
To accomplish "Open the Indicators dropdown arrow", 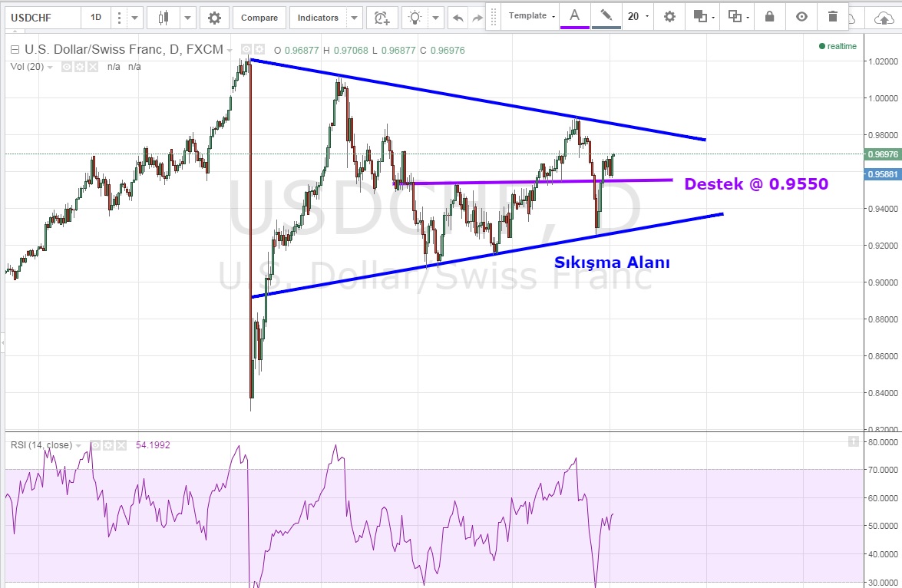I will point(354,18).
